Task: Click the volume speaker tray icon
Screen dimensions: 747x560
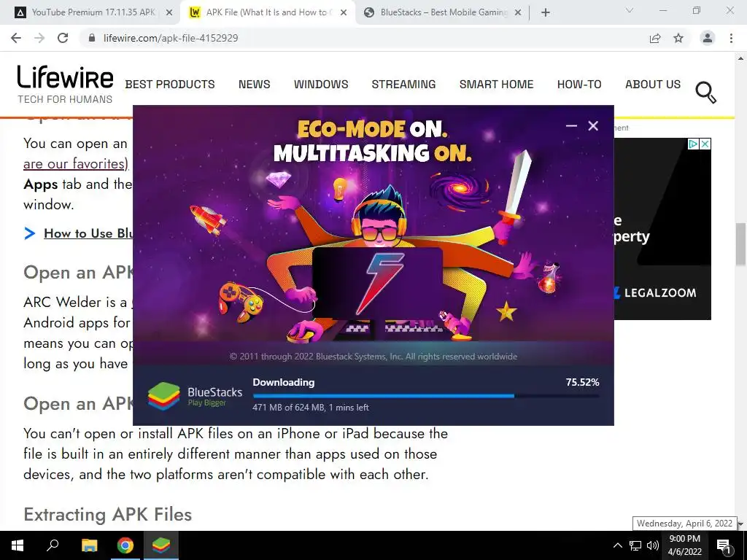Action: [x=653, y=545]
